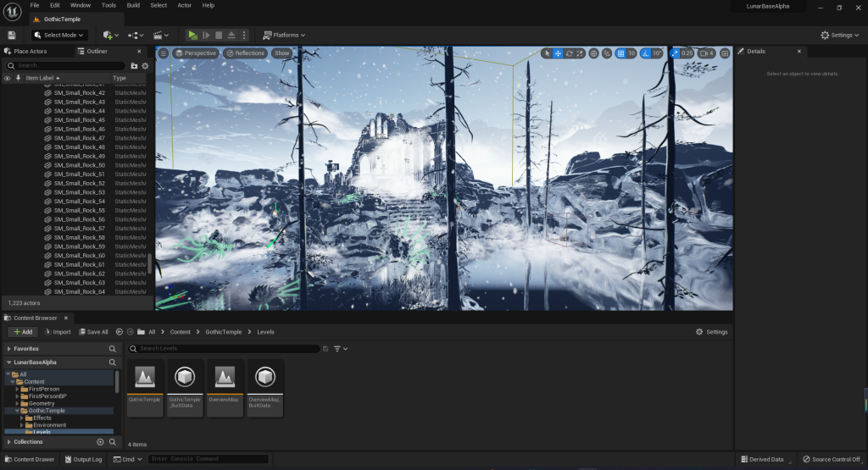This screenshot has width=868, height=470.
Task: Toggle scale snapping in viewport
Action: [x=674, y=53]
